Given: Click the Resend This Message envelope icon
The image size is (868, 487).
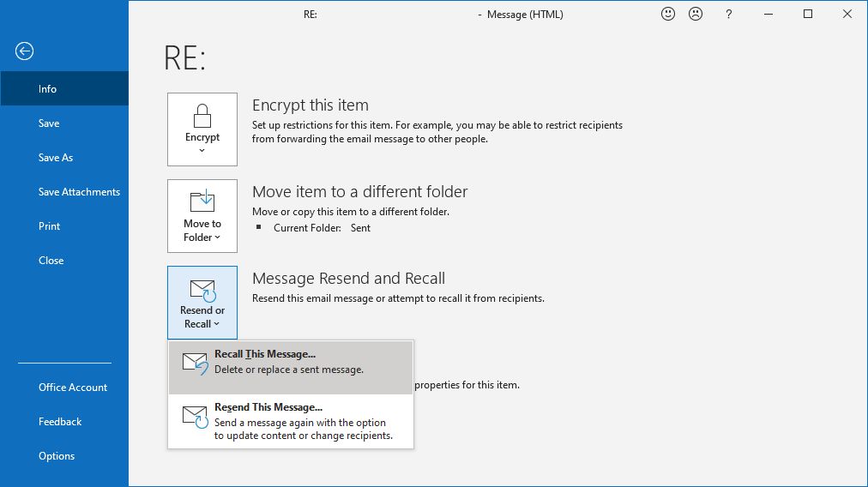Looking at the screenshot, I should coord(195,417).
